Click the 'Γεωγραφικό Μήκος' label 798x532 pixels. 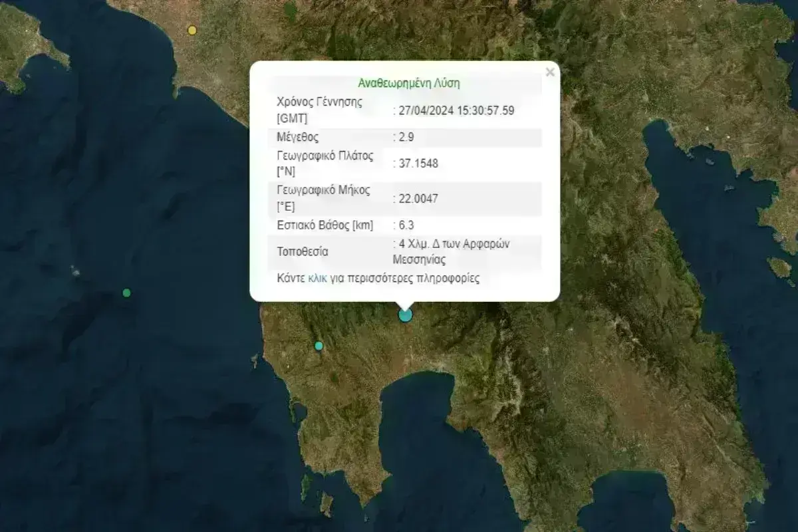[x=323, y=190]
